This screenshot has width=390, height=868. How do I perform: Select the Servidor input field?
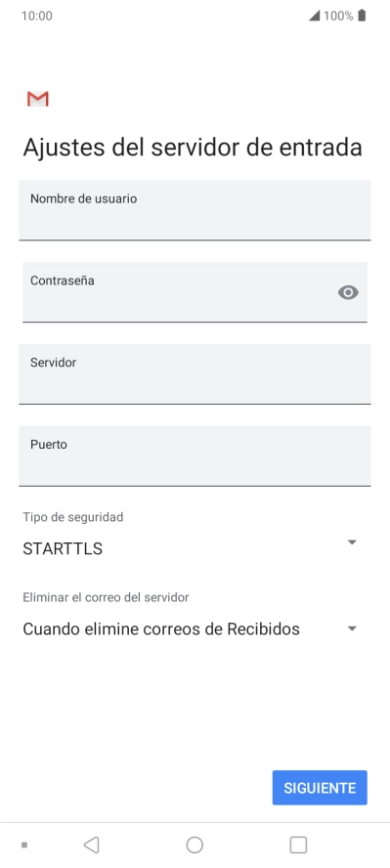[x=195, y=374]
